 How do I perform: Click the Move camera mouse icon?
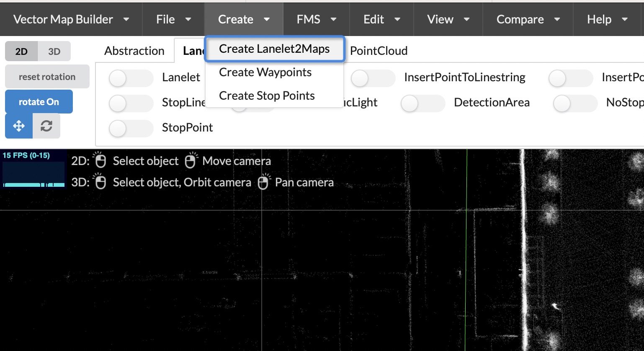(191, 160)
